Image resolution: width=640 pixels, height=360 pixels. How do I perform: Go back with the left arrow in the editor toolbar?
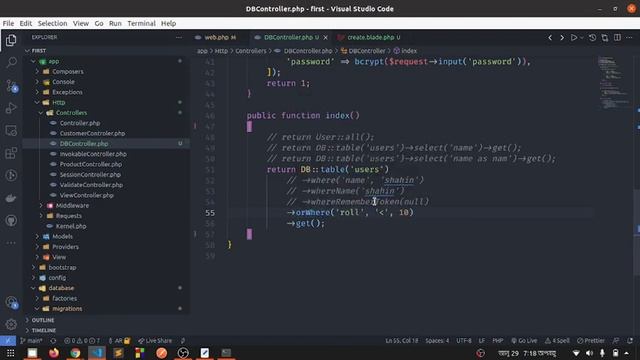tap(550, 38)
